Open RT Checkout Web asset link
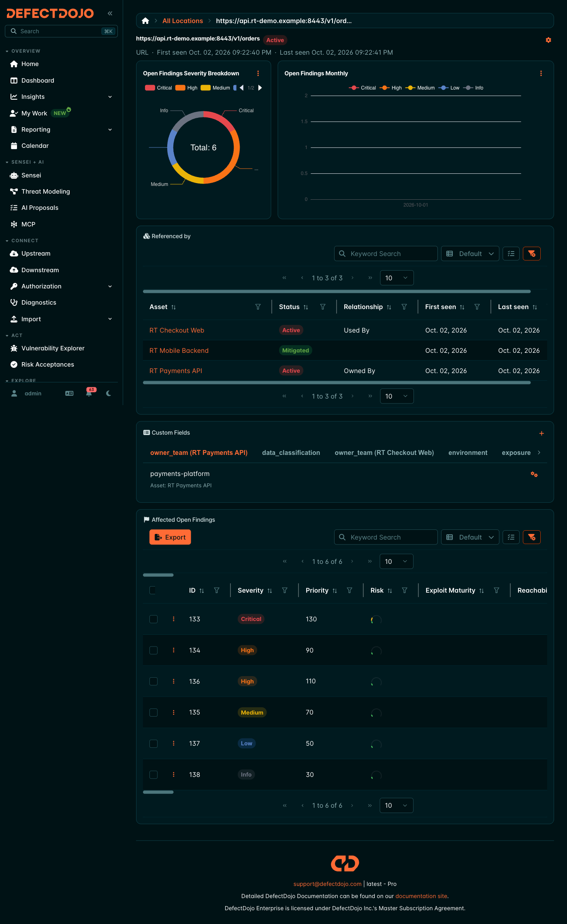The width and height of the screenshot is (567, 924). pyautogui.click(x=177, y=331)
